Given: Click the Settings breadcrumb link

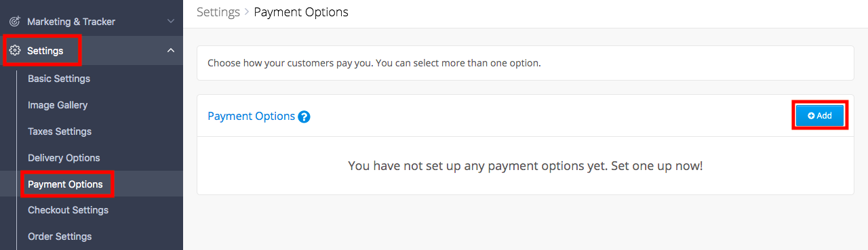Looking at the screenshot, I should point(218,12).
